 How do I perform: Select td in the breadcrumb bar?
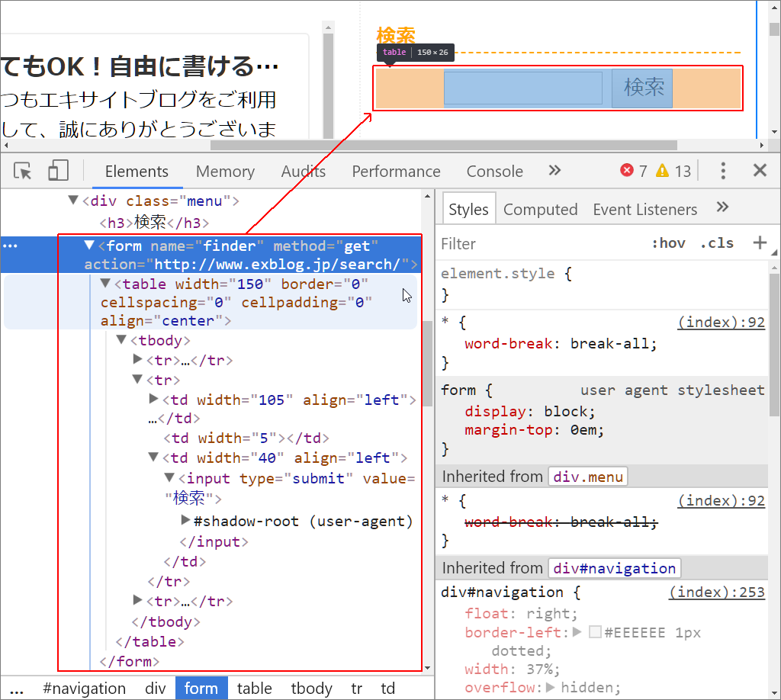pos(387,689)
